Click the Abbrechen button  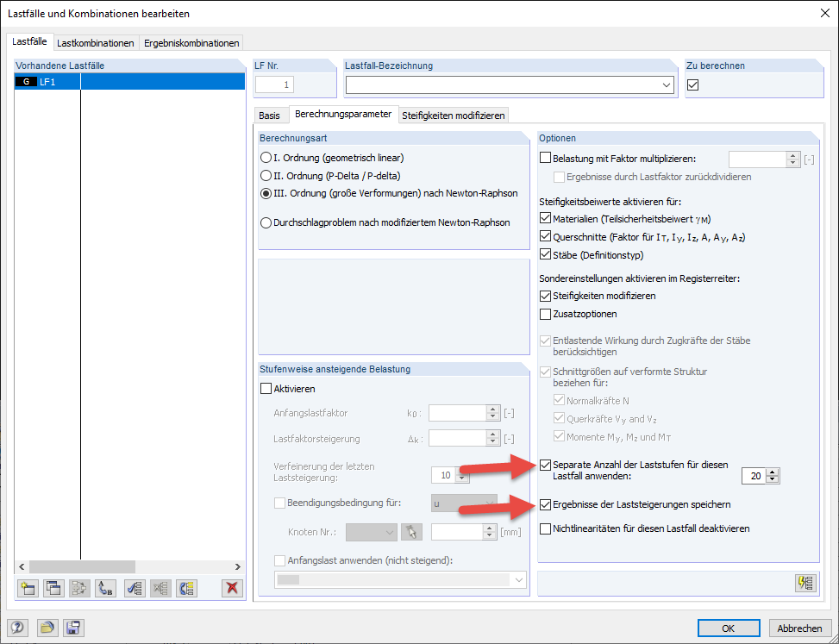[799, 628]
